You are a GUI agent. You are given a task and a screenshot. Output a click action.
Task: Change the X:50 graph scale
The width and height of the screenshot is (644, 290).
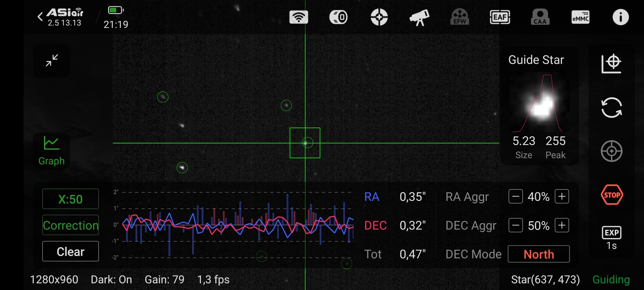(70, 199)
